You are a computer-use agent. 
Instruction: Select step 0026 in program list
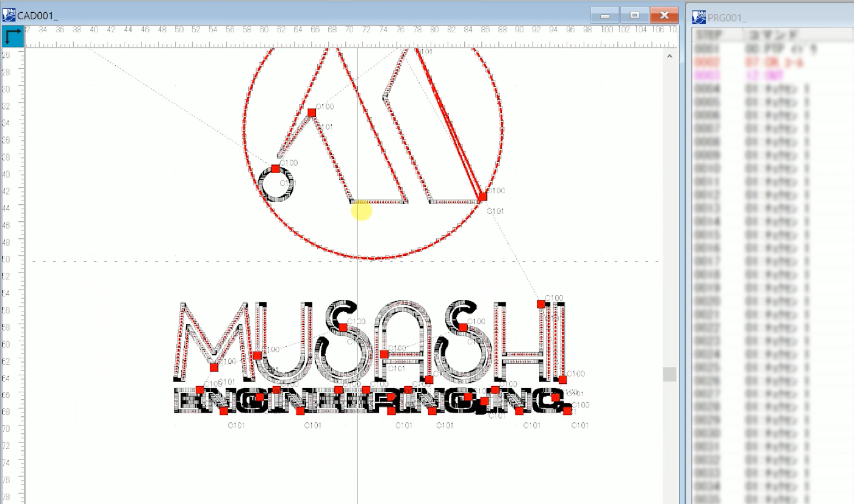point(773,381)
